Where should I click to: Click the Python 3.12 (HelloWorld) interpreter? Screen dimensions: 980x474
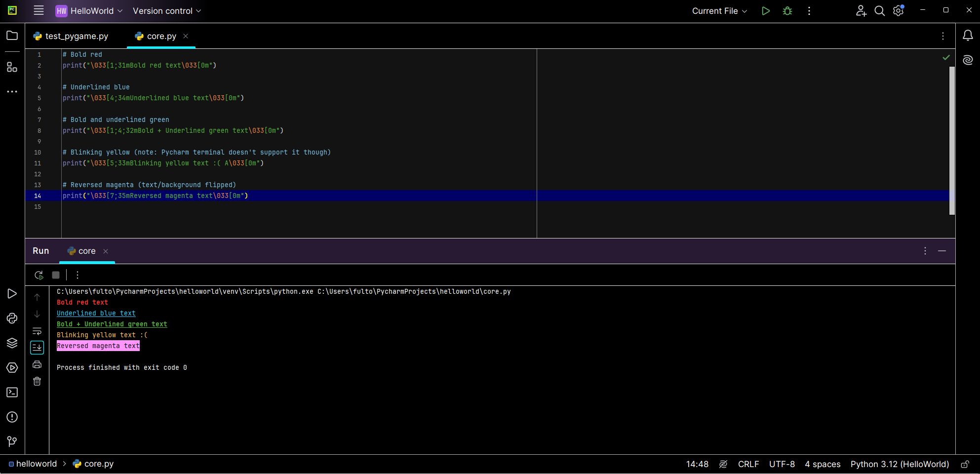pos(900,464)
